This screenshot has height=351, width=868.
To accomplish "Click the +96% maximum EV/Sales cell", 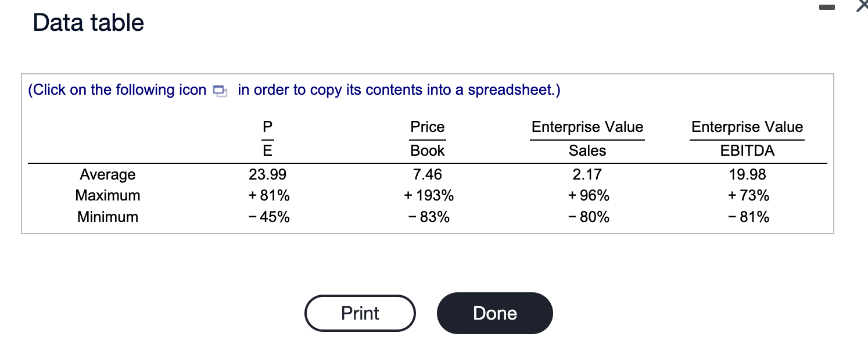I will click(587, 196).
